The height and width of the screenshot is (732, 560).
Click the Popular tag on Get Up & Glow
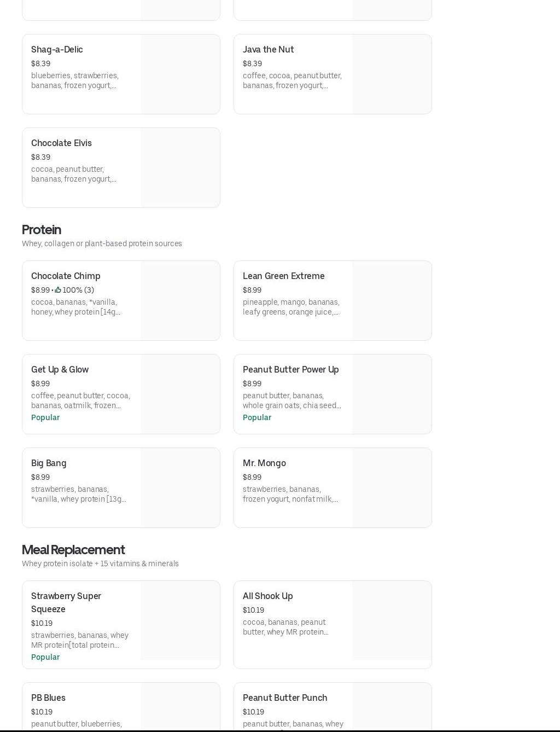coord(45,417)
